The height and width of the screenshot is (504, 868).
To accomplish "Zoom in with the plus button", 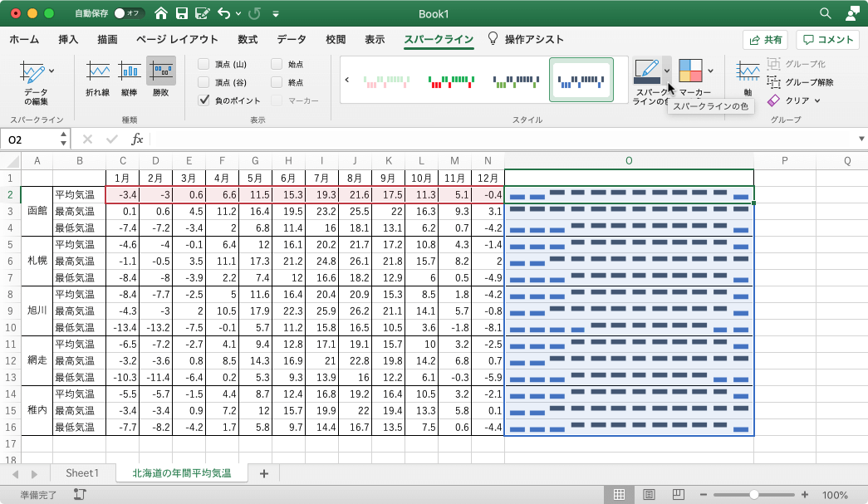I will (x=804, y=495).
